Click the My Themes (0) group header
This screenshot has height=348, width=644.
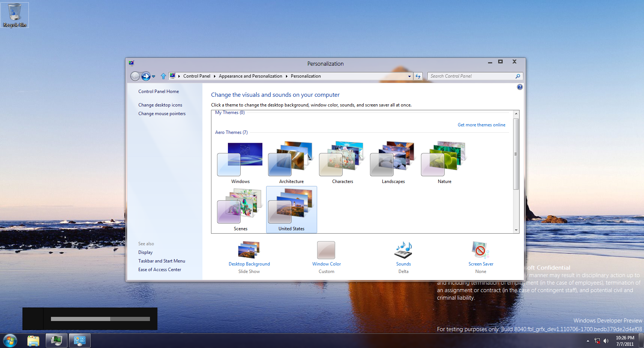[x=230, y=112]
